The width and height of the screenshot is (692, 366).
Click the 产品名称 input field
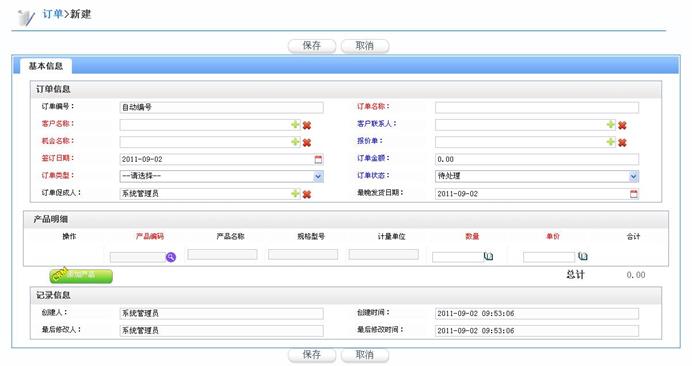pyautogui.click(x=222, y=254)
